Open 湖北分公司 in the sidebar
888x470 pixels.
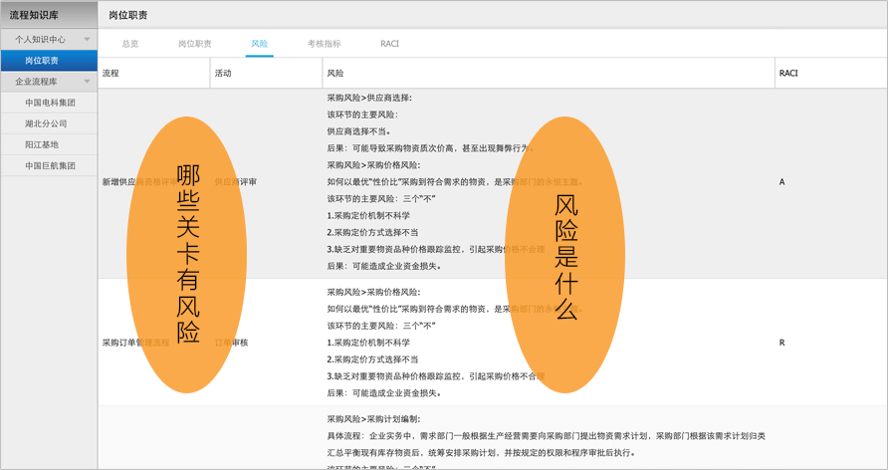[x=46, y=123]
